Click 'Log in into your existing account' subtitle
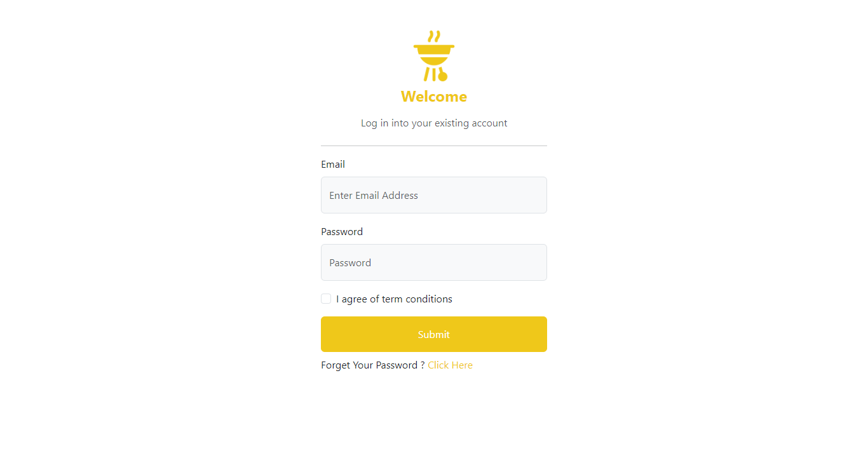Image resolution: width=868 pixels, height=460 pixels. point(434,123)
